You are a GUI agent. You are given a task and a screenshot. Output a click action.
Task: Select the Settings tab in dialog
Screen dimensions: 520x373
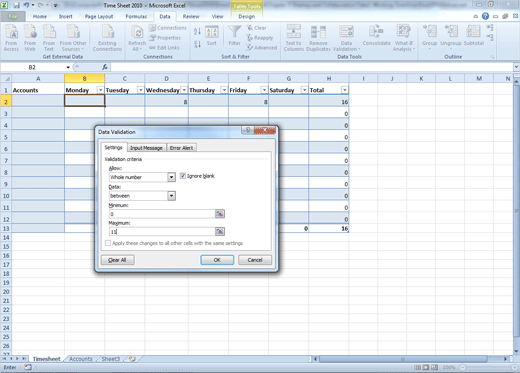[x=114, y=147]
